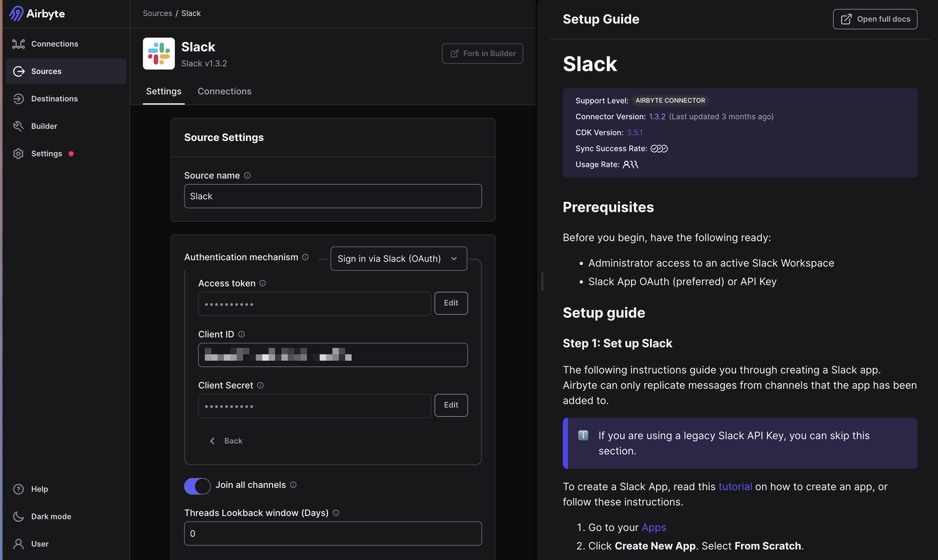Click the Source name info icon

click(x=247, y=175)
